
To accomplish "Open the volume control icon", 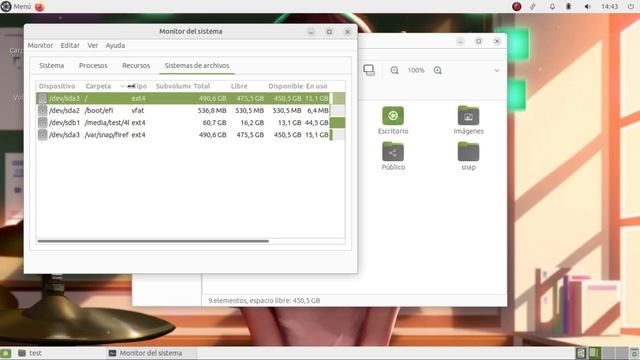I will 587,7.
